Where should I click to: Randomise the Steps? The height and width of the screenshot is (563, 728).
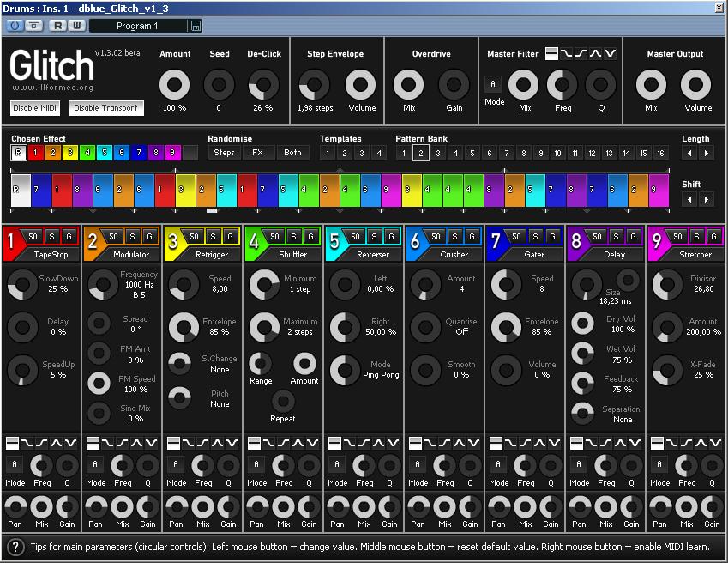225,153
